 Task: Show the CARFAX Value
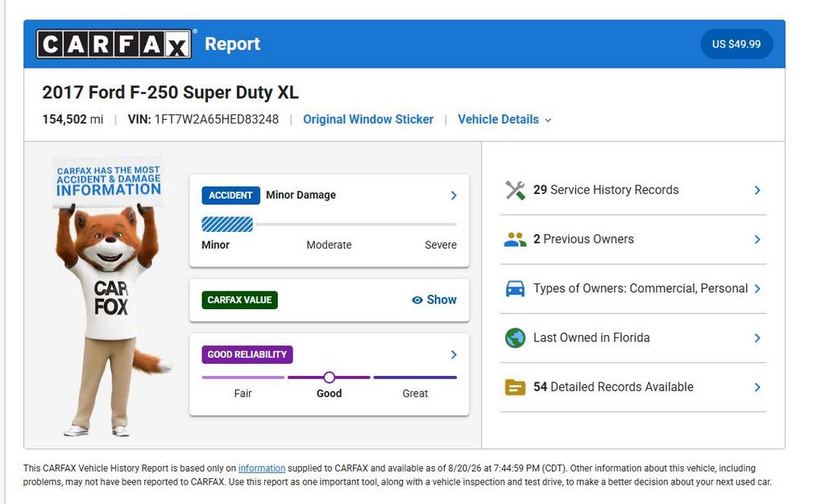[x=434, y=300]
